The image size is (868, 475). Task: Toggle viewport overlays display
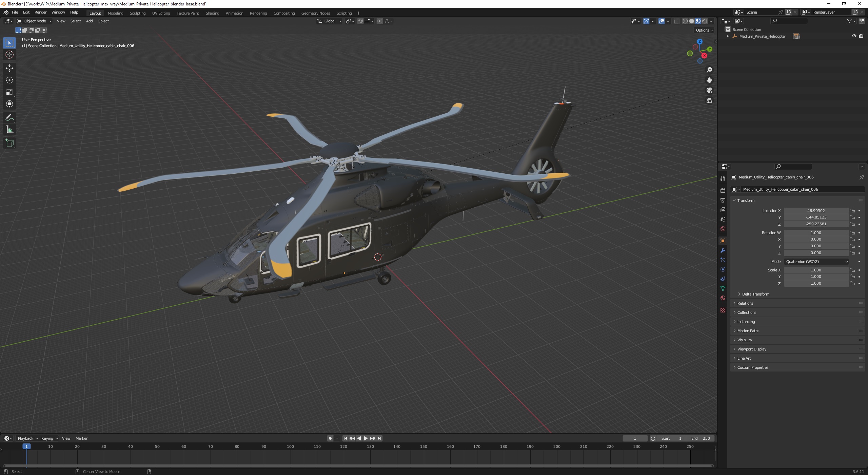(662, 21)
